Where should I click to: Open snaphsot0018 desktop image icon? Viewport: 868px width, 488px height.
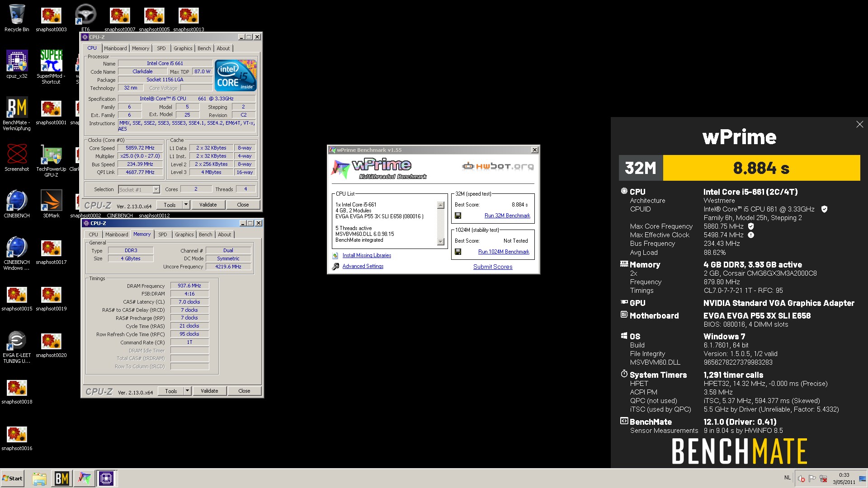point(17,391)
